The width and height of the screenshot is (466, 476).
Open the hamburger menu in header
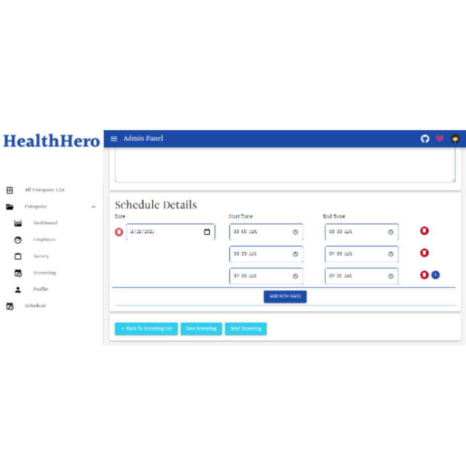(x=114, y=139)
